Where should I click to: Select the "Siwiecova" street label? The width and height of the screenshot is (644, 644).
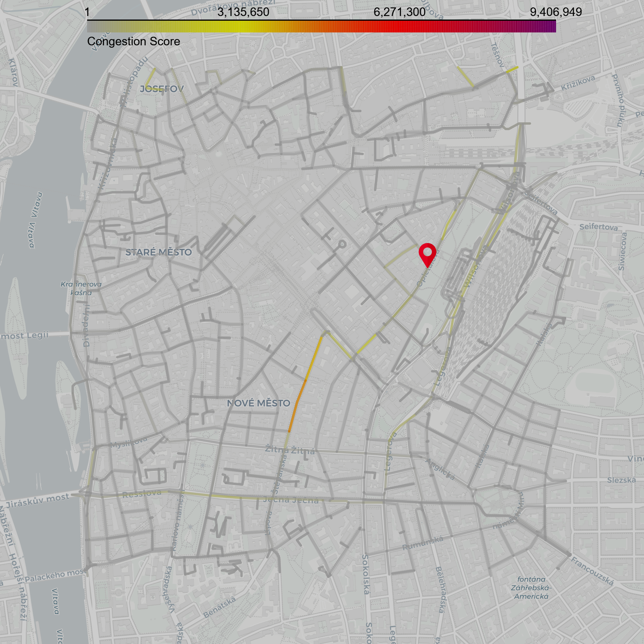622,251
